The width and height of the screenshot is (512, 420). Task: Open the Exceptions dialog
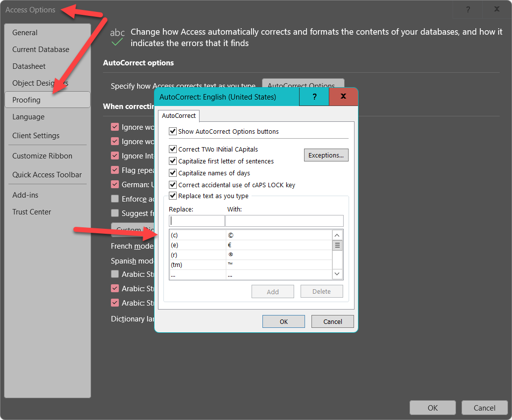[x=326, y=155]
